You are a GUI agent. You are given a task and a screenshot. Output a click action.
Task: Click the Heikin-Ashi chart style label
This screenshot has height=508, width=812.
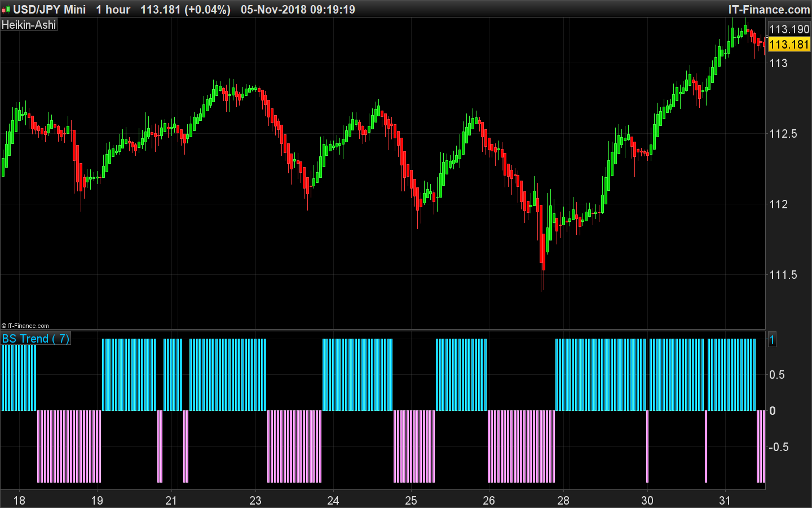click(29, 25)
